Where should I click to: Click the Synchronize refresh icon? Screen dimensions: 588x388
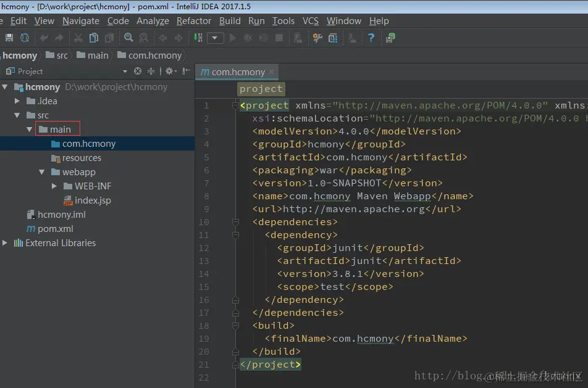click(x=25, y=38)
